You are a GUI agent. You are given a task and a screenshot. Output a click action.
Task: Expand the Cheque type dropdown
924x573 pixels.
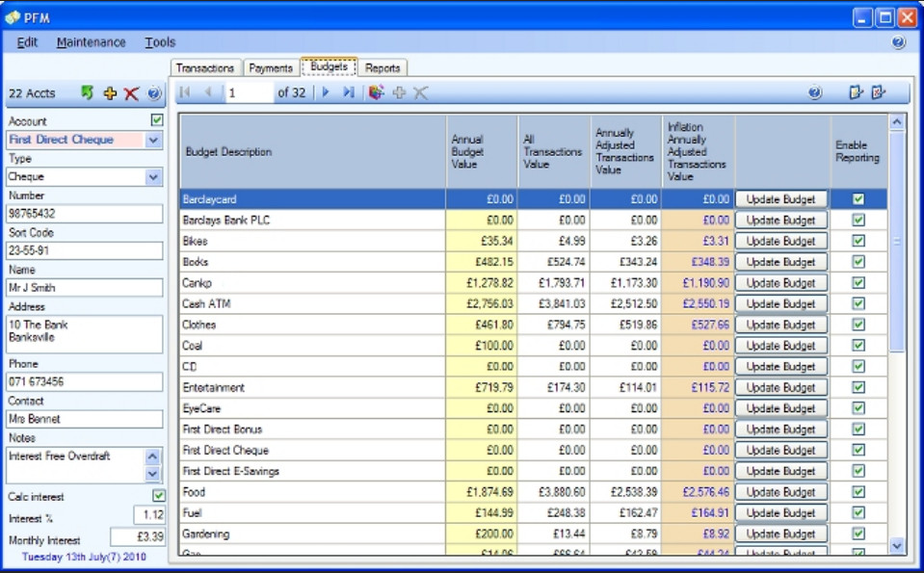(153, 177)
